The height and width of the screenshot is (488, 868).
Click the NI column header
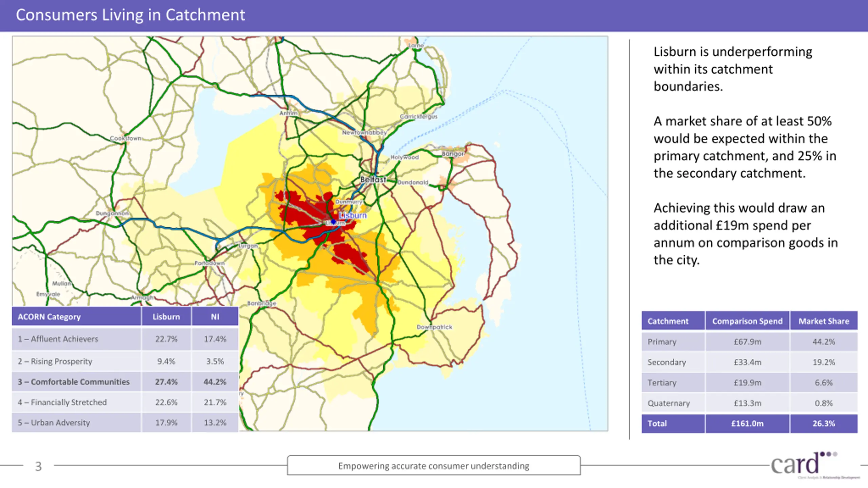[x=215, y=317]
